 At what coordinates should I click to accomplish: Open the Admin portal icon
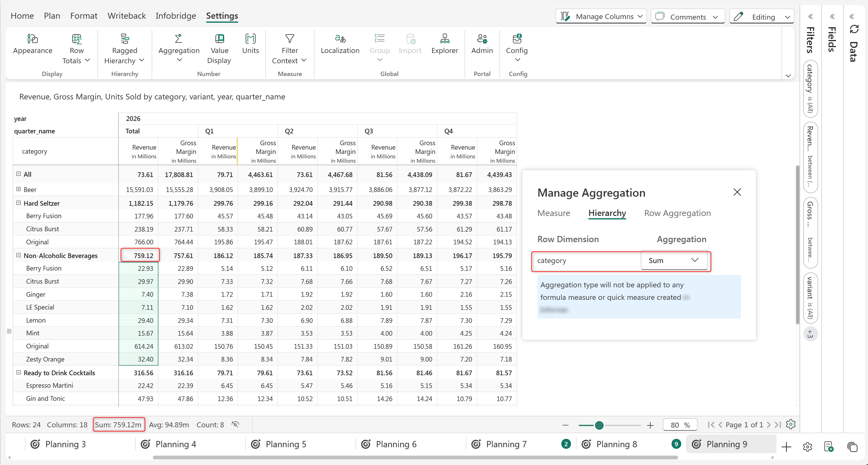click(x=482, y=39)
